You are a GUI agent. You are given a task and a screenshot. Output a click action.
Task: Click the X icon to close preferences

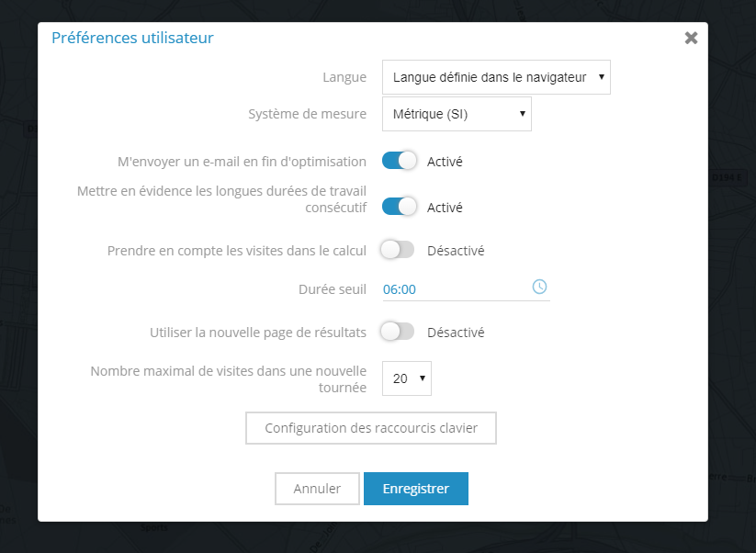point(691,38)
